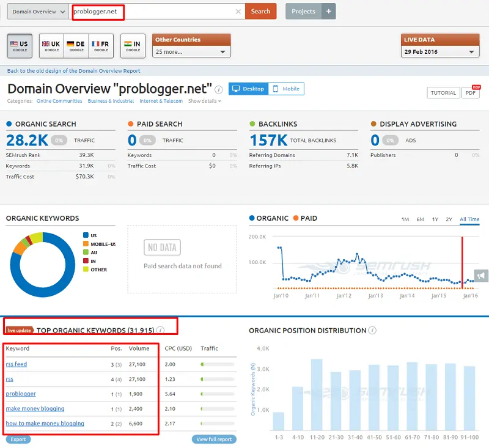Click the info icon next to Top Organic Keywords

tap(160, 330)
